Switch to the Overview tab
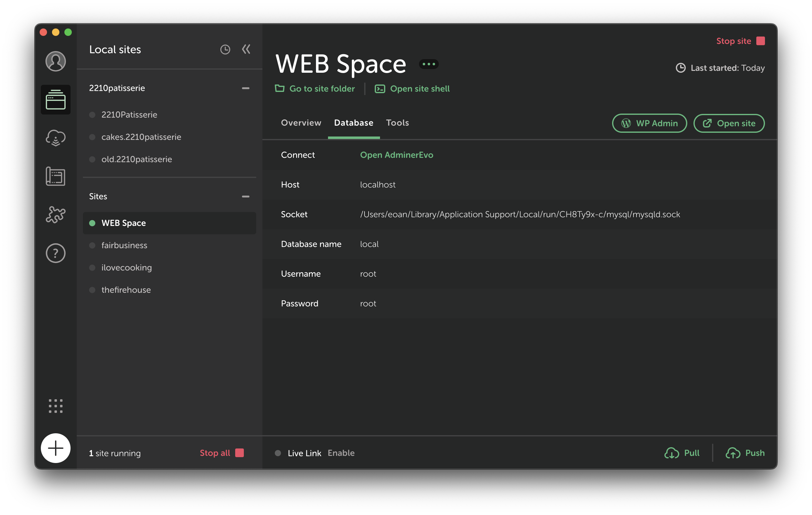This screenshot has width=812, height=515. pyautogui.click(x=301, y=123)
